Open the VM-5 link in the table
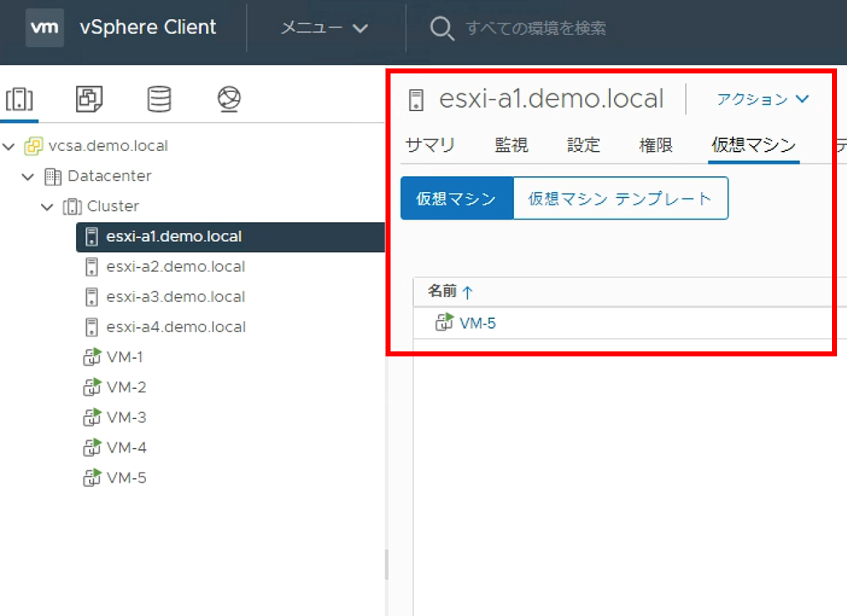Image resolution: width=847 pixels, height=616 pixels. 477,323
